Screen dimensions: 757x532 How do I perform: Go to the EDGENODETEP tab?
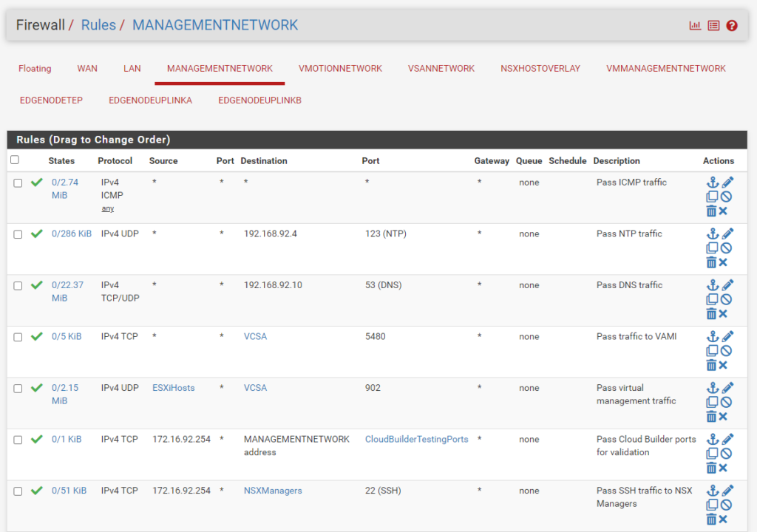pos(51,100)
